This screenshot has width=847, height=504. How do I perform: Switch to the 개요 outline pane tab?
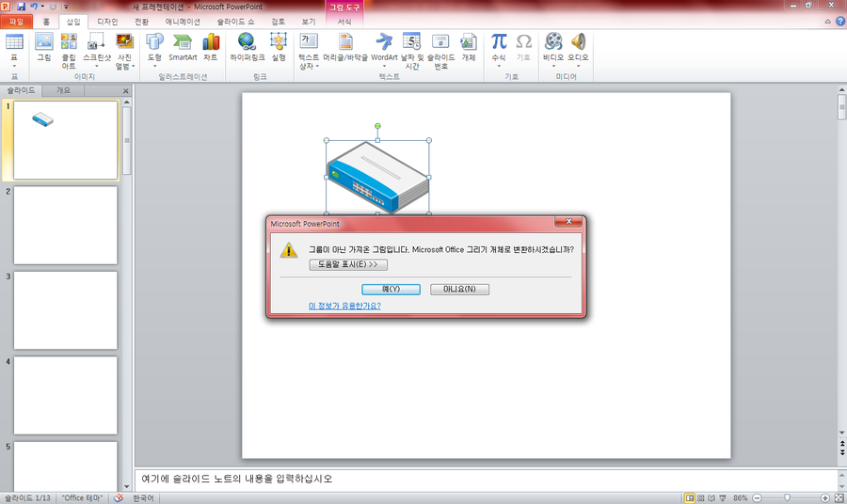(x=63, y=90)
